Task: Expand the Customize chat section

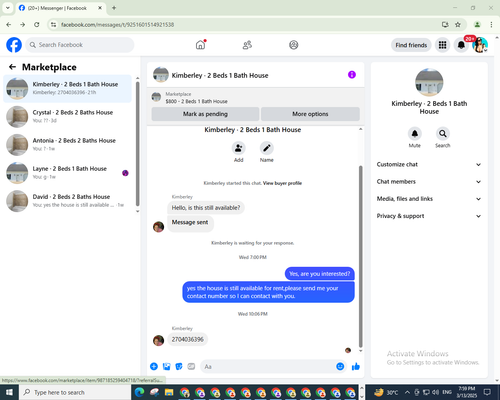Action: tap(429, 164)
